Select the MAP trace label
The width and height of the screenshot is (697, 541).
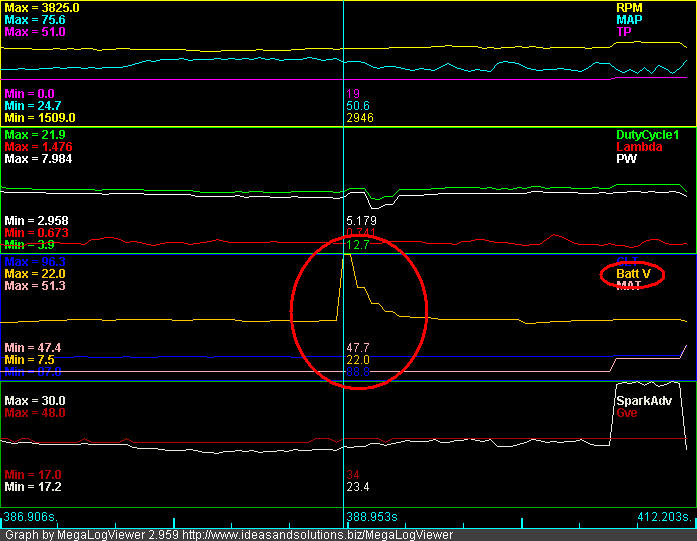point(628,19)
